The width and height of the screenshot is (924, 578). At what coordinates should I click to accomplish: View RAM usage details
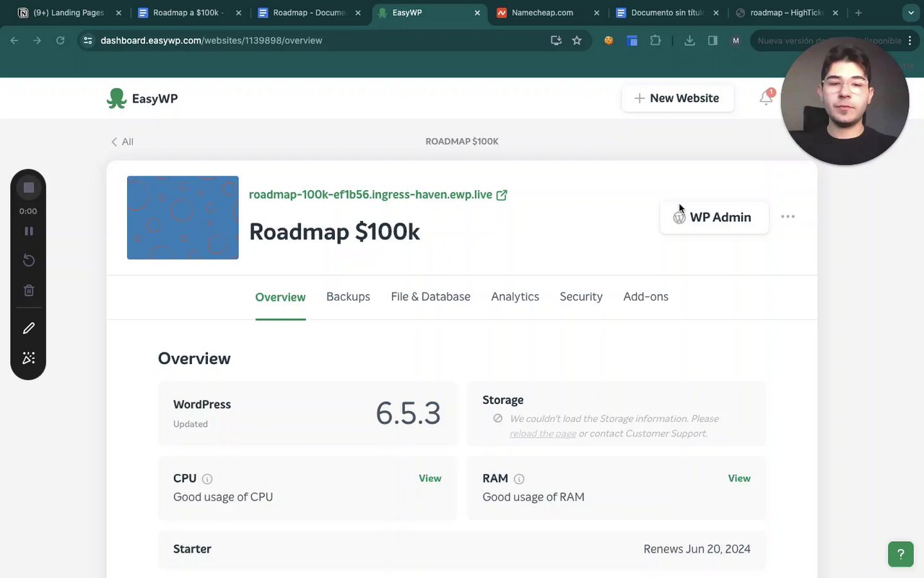tap(739, 478)
